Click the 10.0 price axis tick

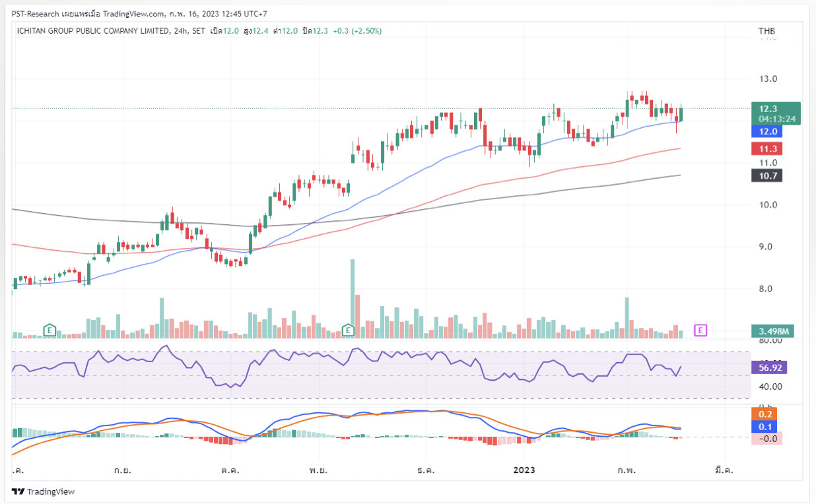[768, 205]
